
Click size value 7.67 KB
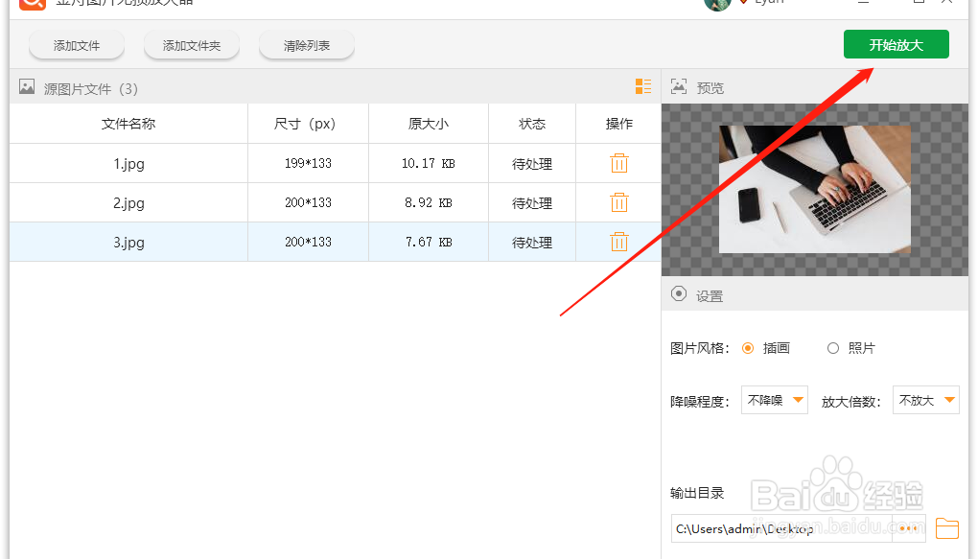(429, 242)
